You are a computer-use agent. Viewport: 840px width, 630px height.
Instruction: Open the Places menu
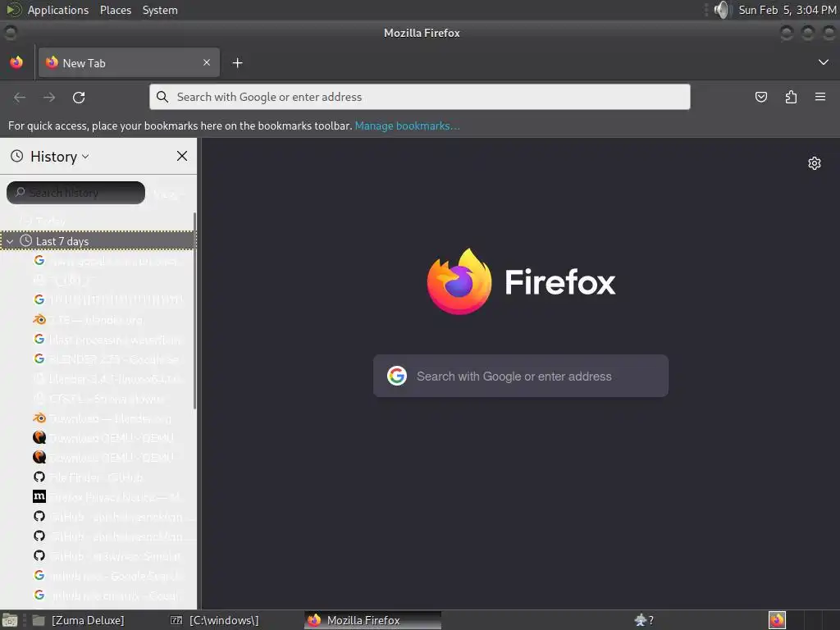click(x=116, y=10)
